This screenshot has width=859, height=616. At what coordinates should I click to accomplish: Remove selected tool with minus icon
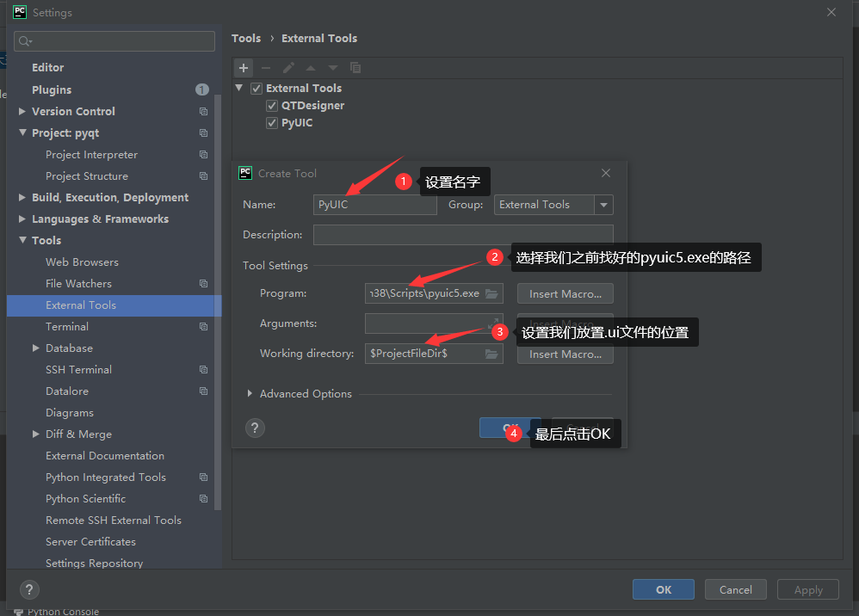click(x=266, y=68)
